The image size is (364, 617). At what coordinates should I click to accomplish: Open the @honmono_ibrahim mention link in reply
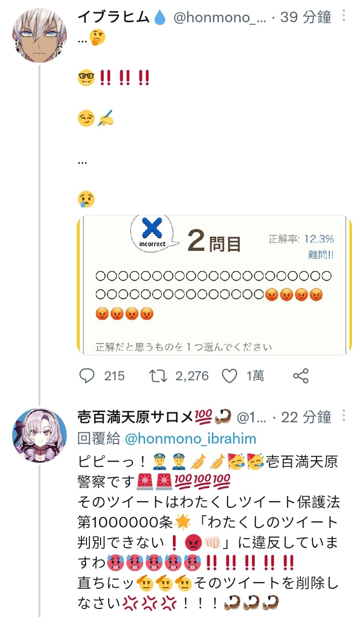pyautogui.click(x=190, y=438)
